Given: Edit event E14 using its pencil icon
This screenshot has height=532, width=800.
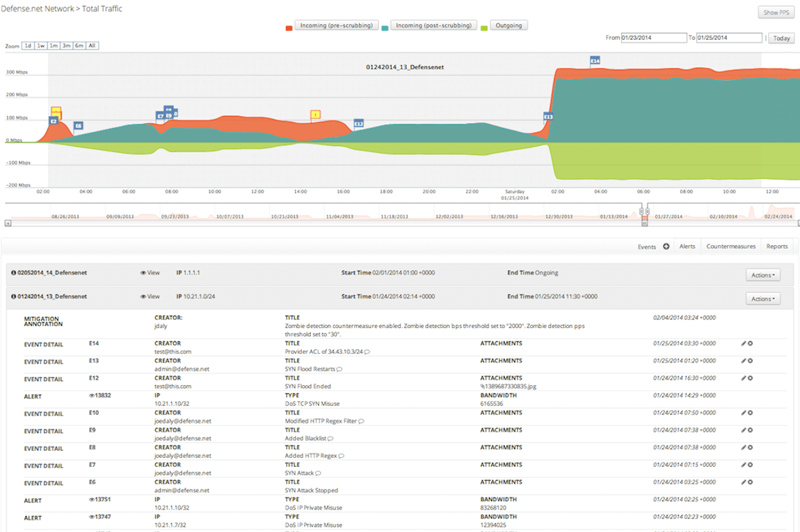Looking at the screenshot, I should click(x=744, y=344).
